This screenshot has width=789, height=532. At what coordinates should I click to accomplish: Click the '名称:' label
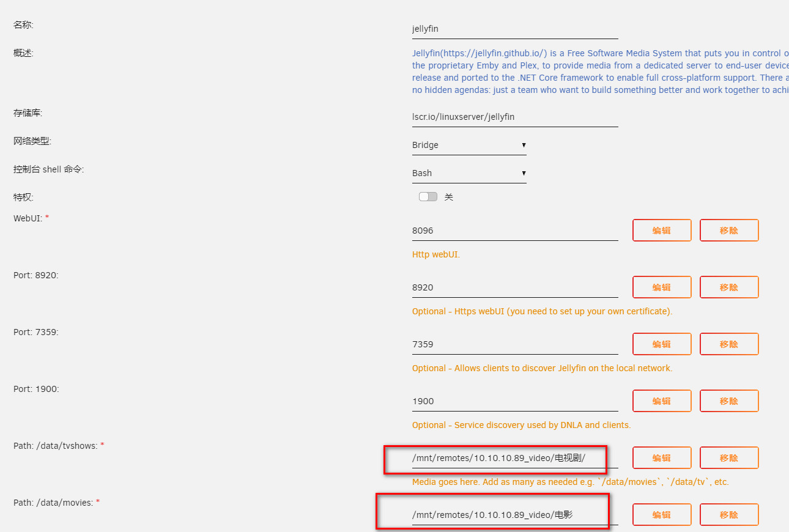coord(23,25)
